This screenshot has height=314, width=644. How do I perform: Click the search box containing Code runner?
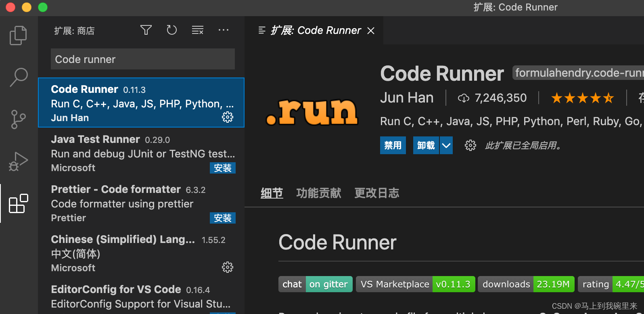pyautogui.click(x=143, y=59)
